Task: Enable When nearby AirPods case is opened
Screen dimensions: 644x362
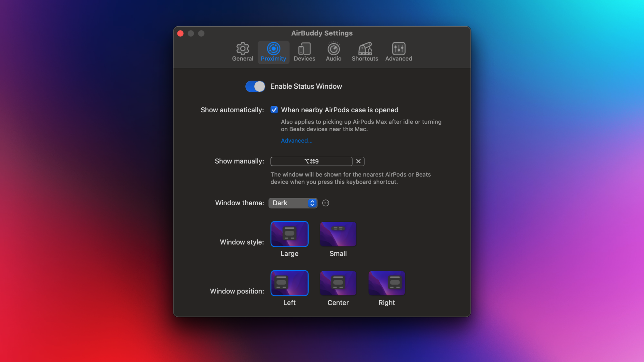Action: pyautogui.click(x=273, y=110)
